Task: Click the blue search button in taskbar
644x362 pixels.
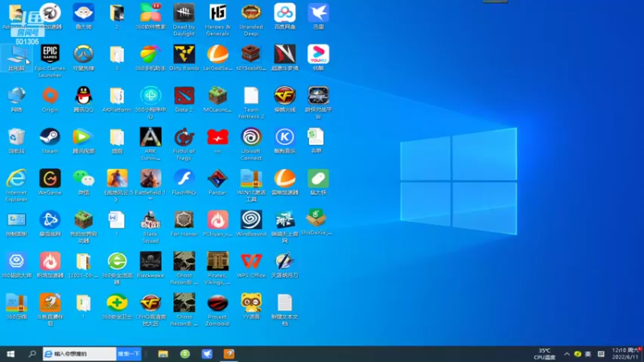Action: pos(129,354)
